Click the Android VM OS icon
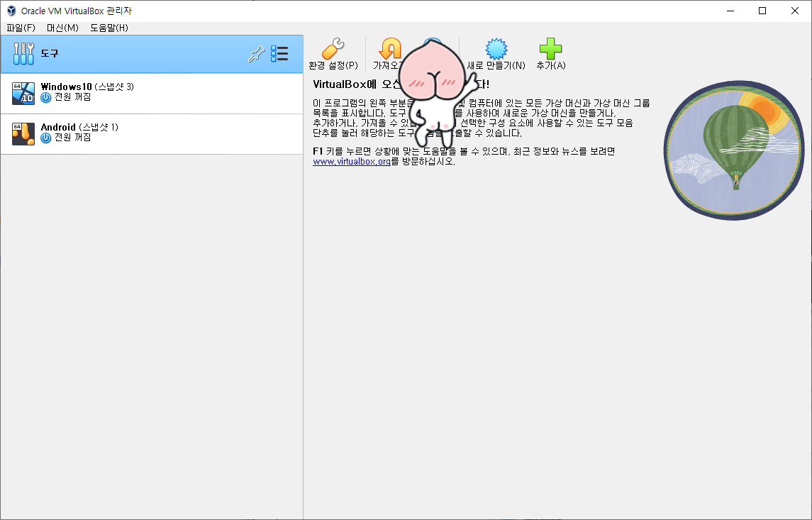The height and width of the screenshot is (520, 812). point(23,134)
